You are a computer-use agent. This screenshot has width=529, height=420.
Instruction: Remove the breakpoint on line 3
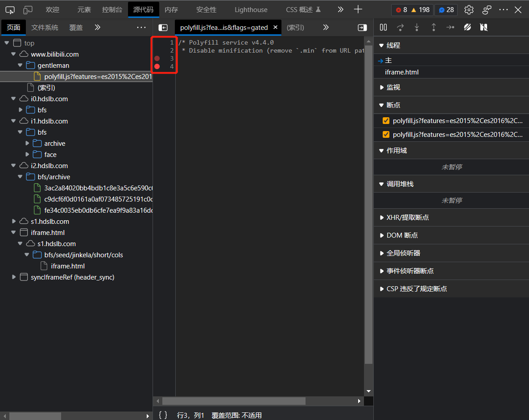click(157, 58)
